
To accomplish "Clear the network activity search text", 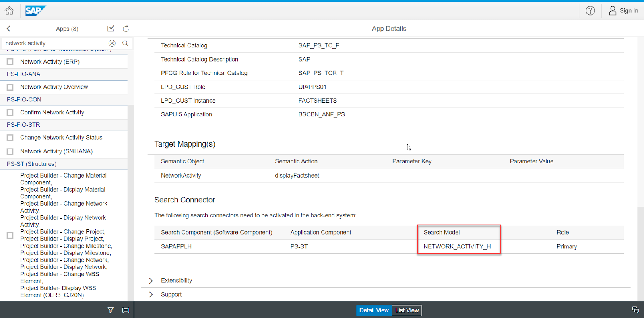I will [112, 43].
